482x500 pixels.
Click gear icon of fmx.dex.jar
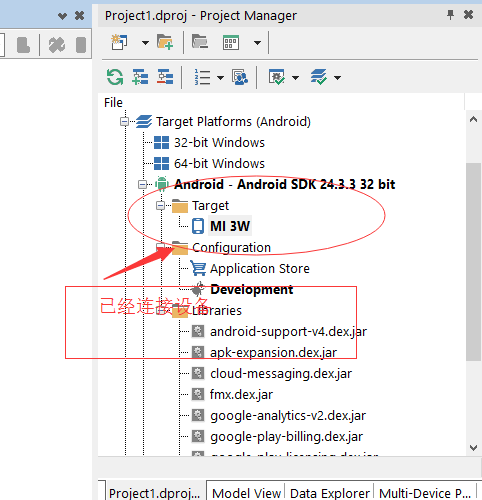pos(198,394)
